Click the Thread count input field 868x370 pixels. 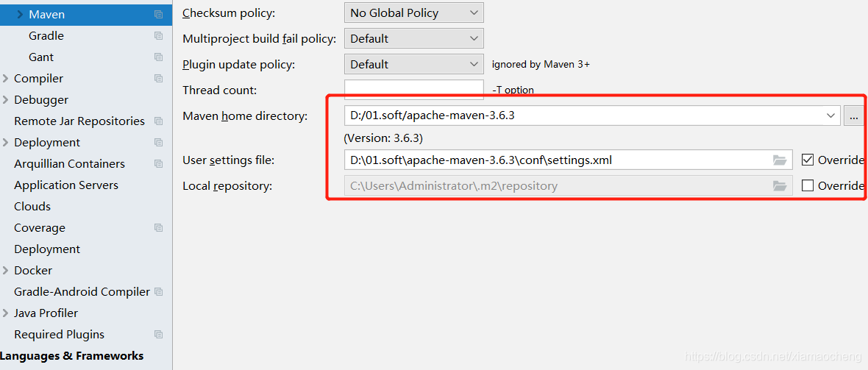pos(413,90)
